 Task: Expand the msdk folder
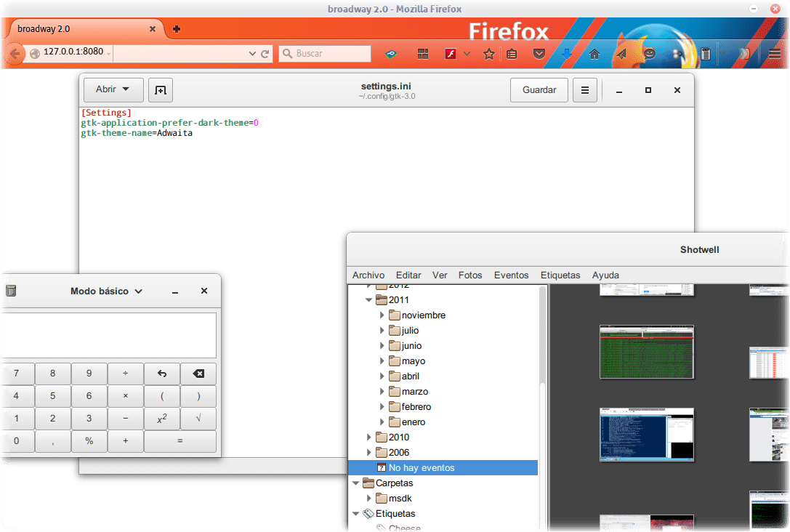tap(368, 499)
